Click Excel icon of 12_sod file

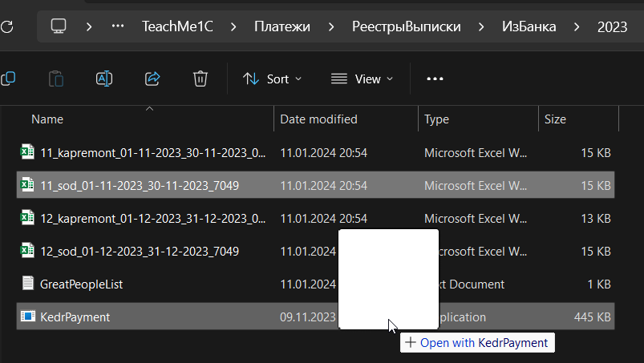tap(27, 250)
